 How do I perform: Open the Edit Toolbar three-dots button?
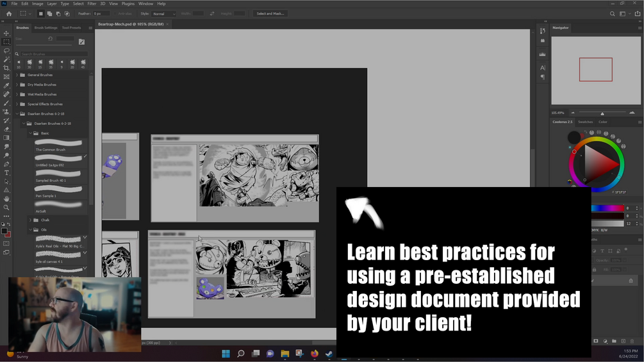[6, 216]
